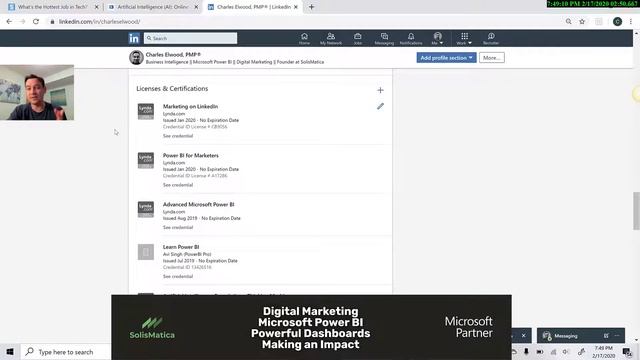Click the presenter webcam thumbnail
Image resolution: width=640 pixels, height=360 pixels.
[37, 92]
